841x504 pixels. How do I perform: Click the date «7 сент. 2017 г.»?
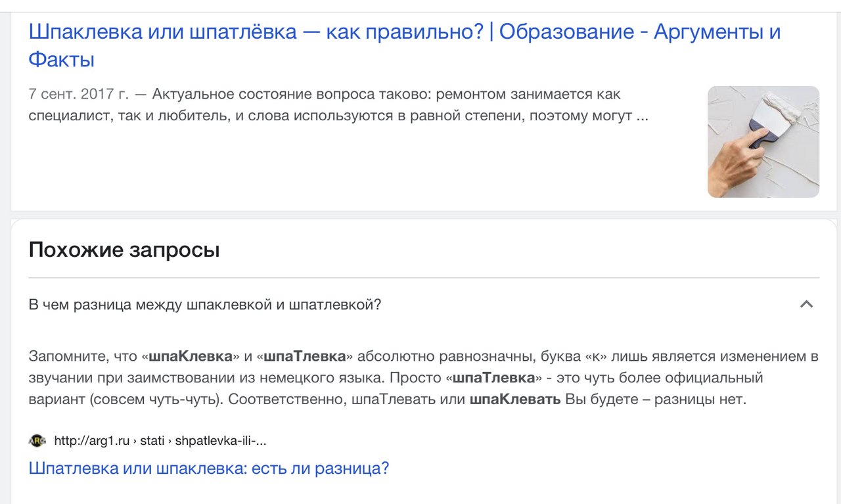[x=79, y=95]
